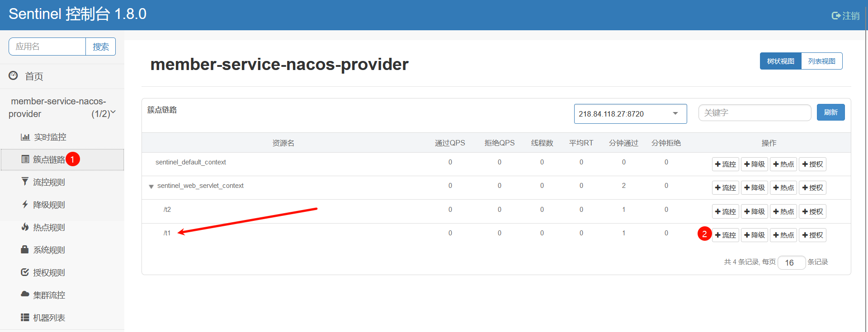Screen dimensions: 868x332
Task: Switch to 树状视图 tree view
Action: point(781,61)
